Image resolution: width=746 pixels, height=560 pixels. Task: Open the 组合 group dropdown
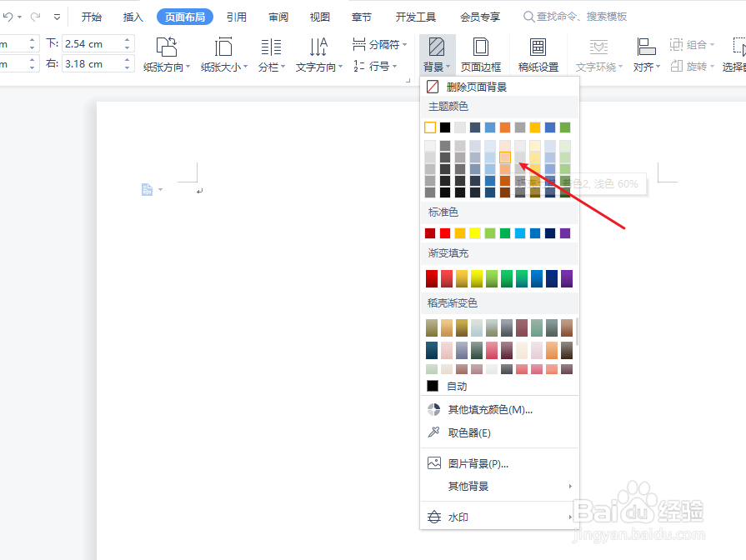click(693, 45)
